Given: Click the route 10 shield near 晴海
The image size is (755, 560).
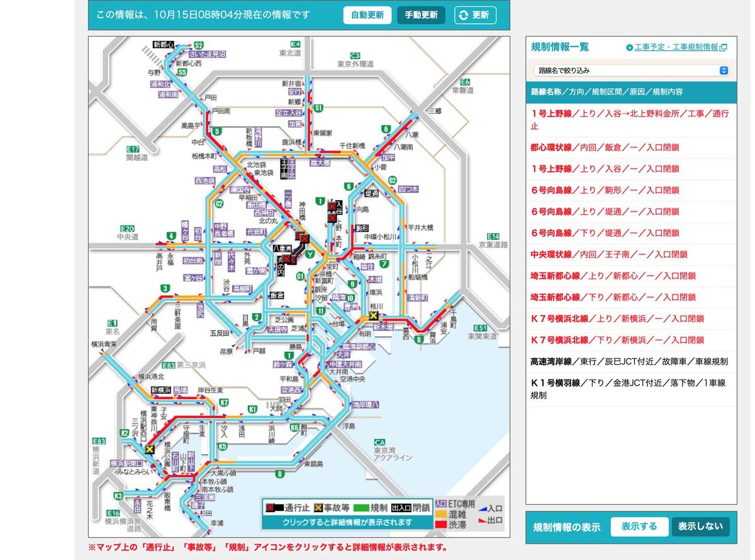Looking at the screenshot, I should (x=349, y=298).
